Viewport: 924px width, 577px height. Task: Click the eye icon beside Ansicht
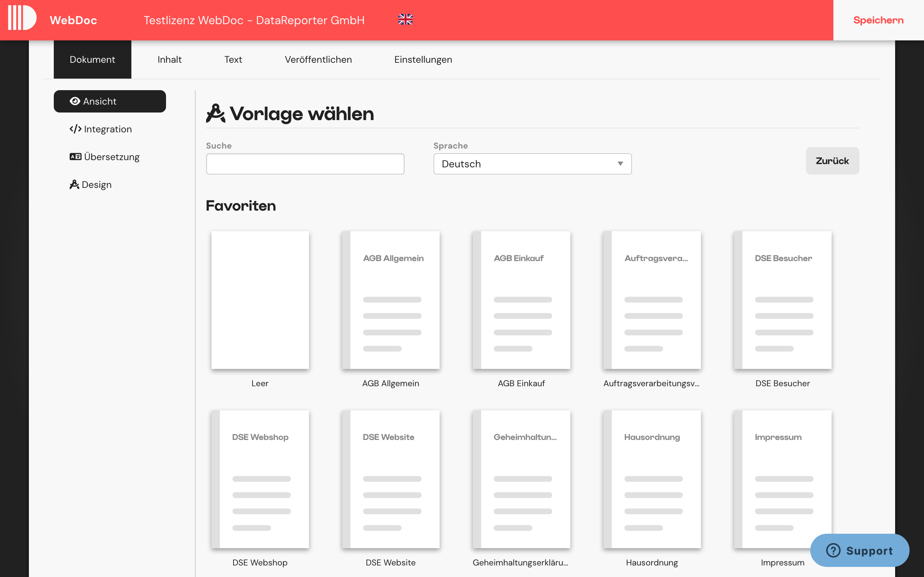point(75,101)
